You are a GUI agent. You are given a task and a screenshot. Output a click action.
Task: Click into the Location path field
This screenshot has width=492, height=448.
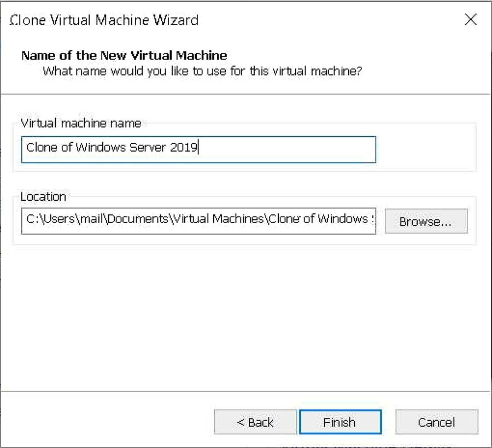[198, 220]
